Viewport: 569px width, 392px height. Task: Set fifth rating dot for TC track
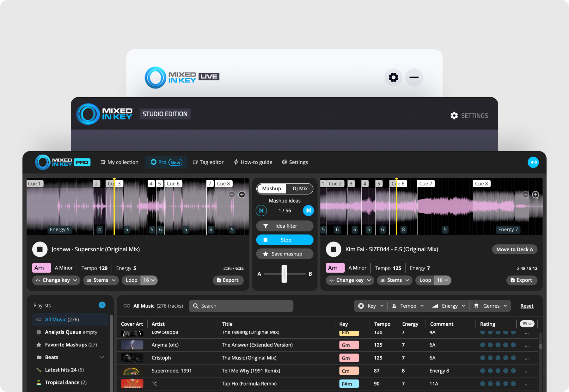[513, 384]
